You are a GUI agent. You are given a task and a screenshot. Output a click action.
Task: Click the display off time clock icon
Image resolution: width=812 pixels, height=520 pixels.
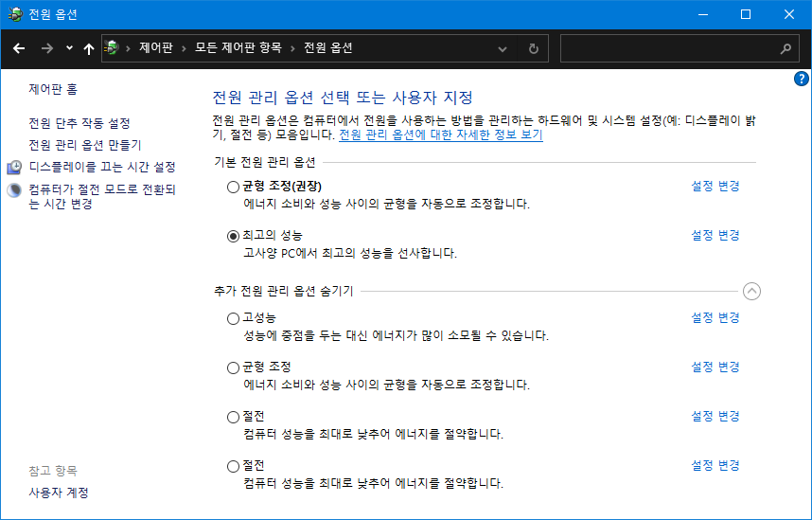(14, 167)
